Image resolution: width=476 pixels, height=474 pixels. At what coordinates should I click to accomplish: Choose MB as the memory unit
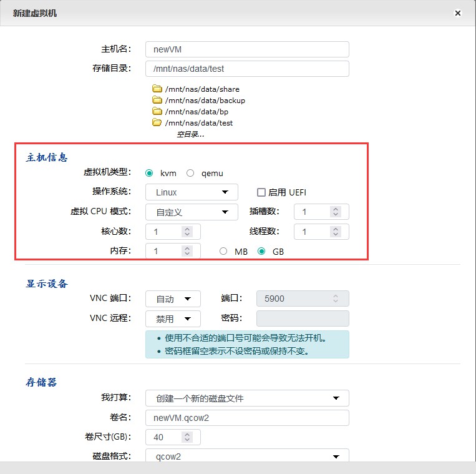223,251
